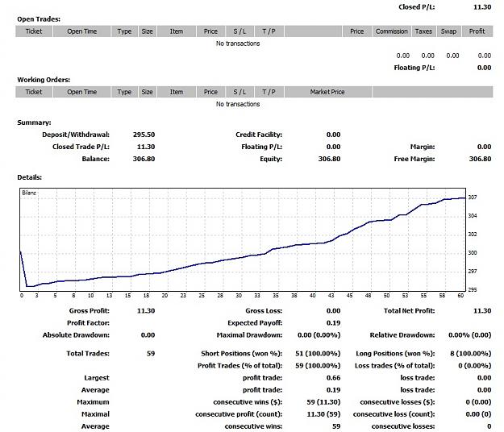Select Maximal Drawdown value 0.00 (0.00%)
504x432 pixels.
(319, 335)
